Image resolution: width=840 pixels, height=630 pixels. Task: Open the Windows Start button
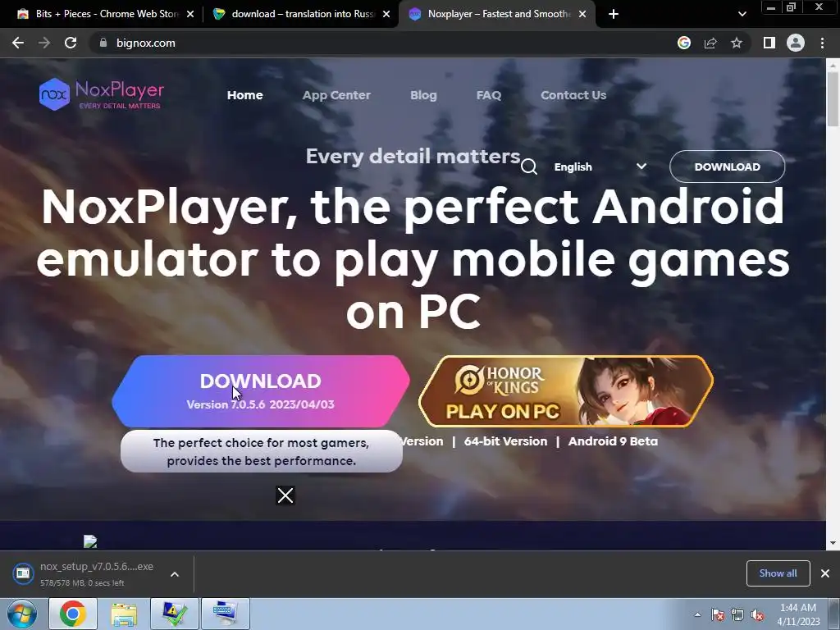[x=22, y=614]
